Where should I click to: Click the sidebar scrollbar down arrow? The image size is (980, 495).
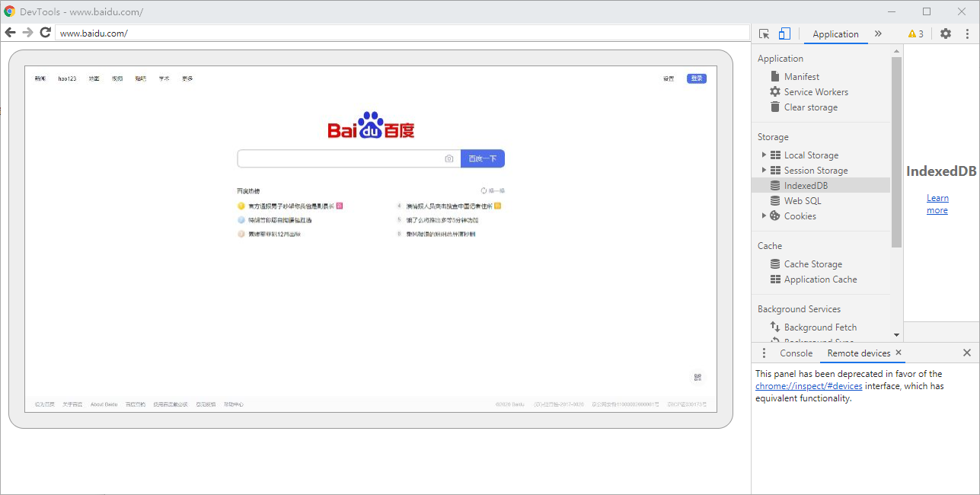(896, 334)
